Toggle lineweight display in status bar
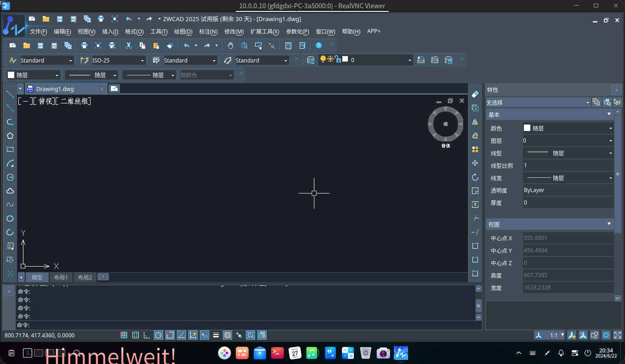This screenshot has height=364, width=625. click(x=216, y=335)
